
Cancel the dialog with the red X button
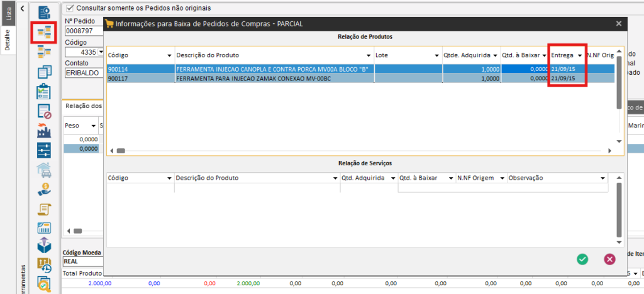click(x=609, y=259)
